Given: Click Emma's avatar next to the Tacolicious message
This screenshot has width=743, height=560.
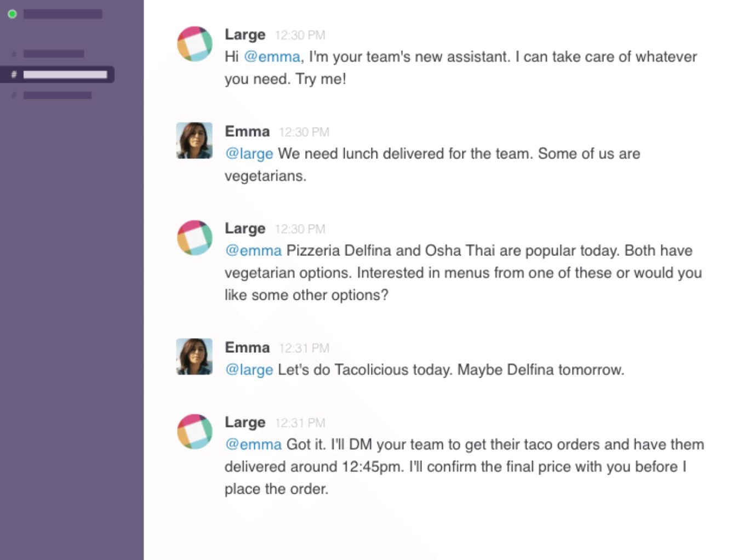Looking at the screenshot, I should 194,356.
